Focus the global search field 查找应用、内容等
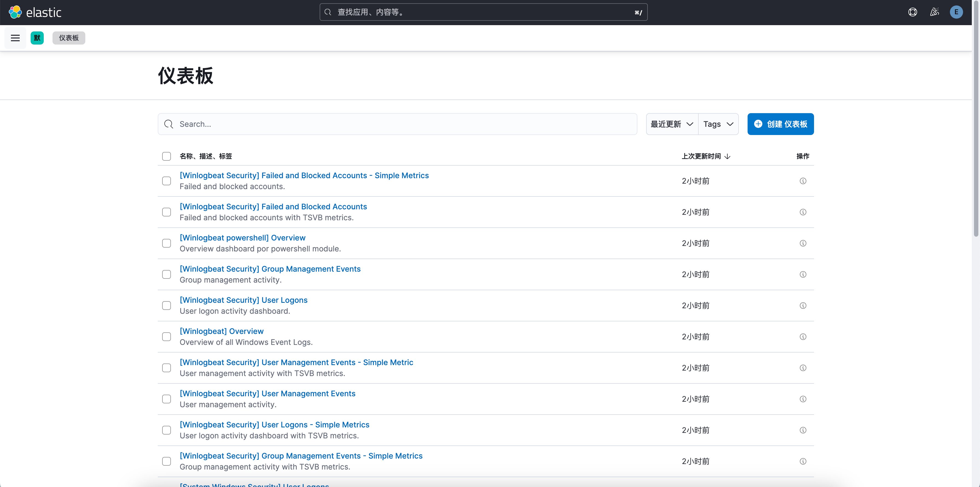 tap(483, 12)
